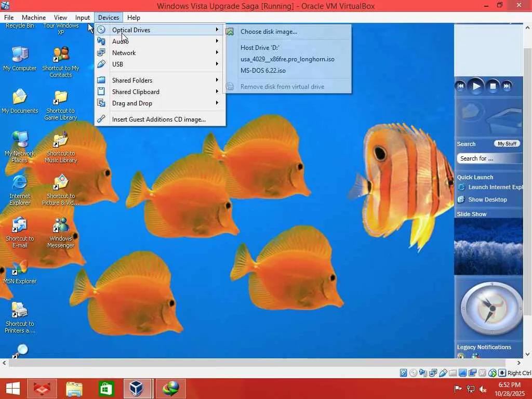The width and height of the screenshot is (532, 399).
Task: Click the USB devices status bar icon
Action: [x=443, y=373]
